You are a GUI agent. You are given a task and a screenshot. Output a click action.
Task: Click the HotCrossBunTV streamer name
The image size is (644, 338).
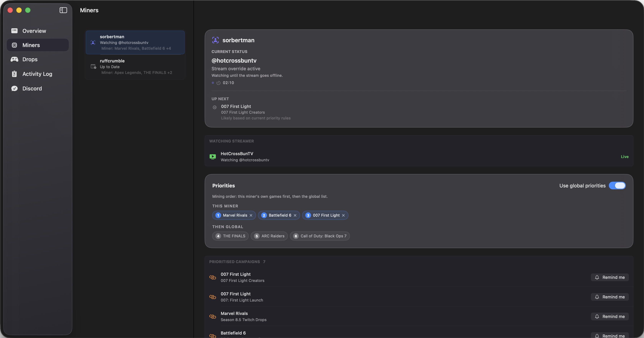(237, 154)
